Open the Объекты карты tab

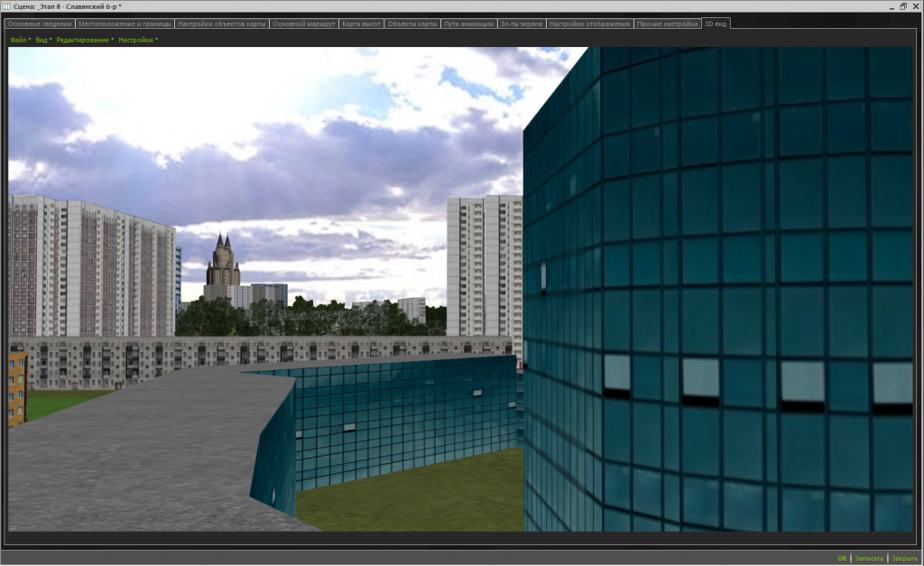coord(412,24)
